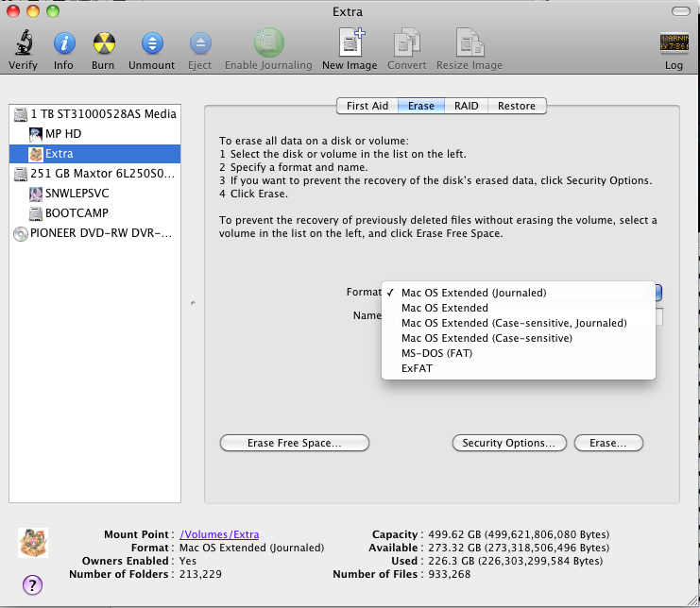The height and width of the screenshot is (608, 700).
Task: Open Security Options... button
Action: click(x=509, y=443)
